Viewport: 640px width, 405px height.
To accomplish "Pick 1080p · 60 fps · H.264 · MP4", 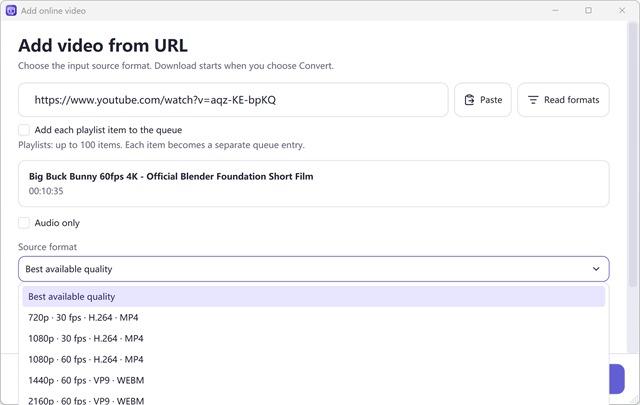I will pos(313,359).
